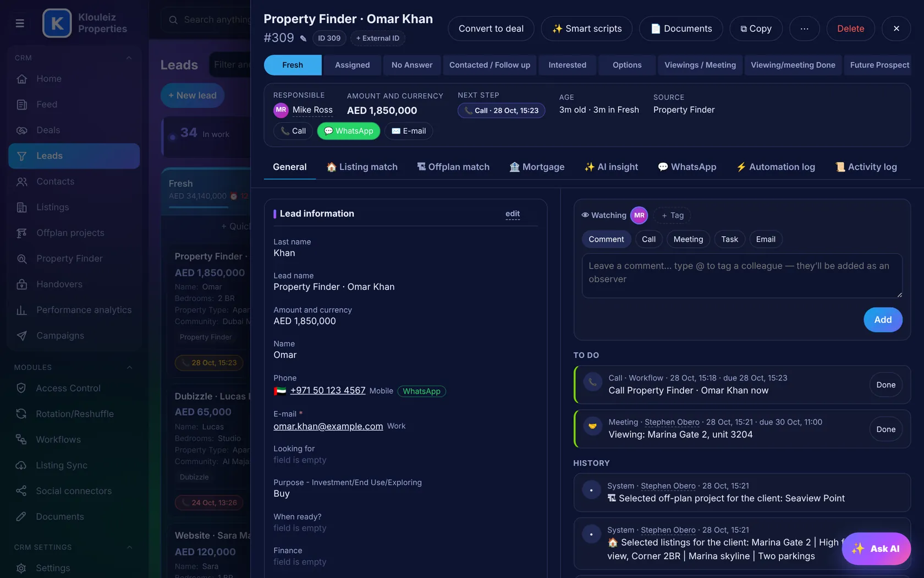The width and height of the screenshot is (924, 578).
Task: Click the Deals handshake icon
Action: pyautogui.click(x=22, y=130)
